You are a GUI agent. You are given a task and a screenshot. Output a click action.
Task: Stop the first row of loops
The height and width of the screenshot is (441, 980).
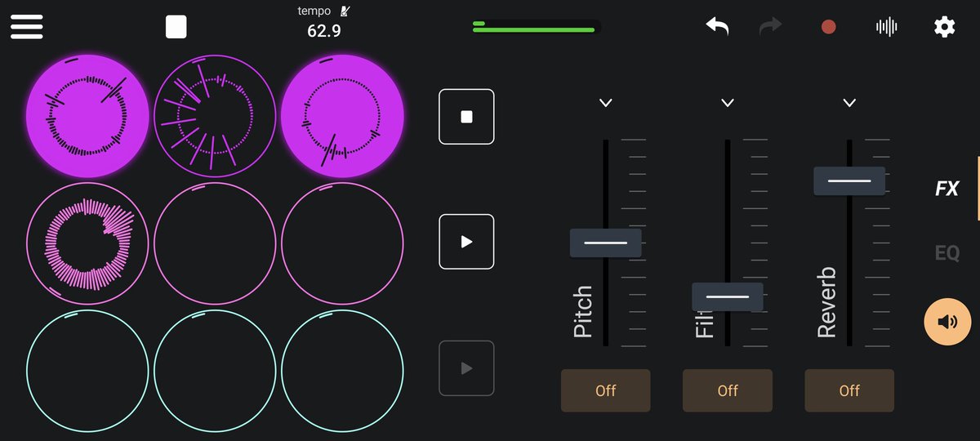pos(466,117)
